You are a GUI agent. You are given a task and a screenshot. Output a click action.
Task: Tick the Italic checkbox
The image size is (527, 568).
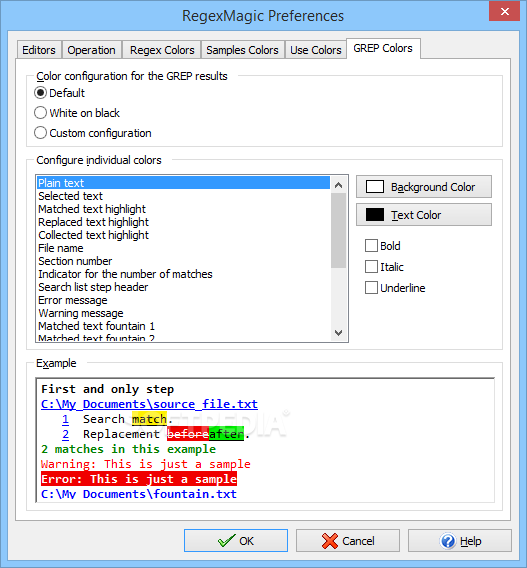click(x=371, y=267)
